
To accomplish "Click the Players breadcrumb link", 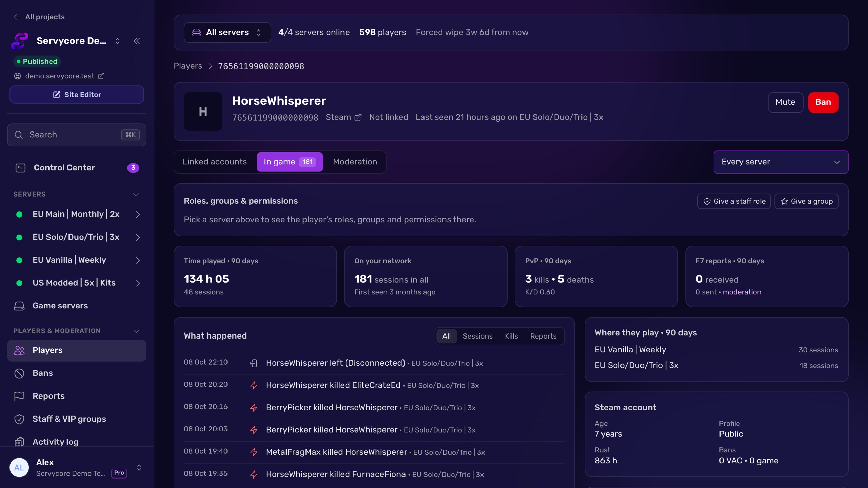I will 188,66.
